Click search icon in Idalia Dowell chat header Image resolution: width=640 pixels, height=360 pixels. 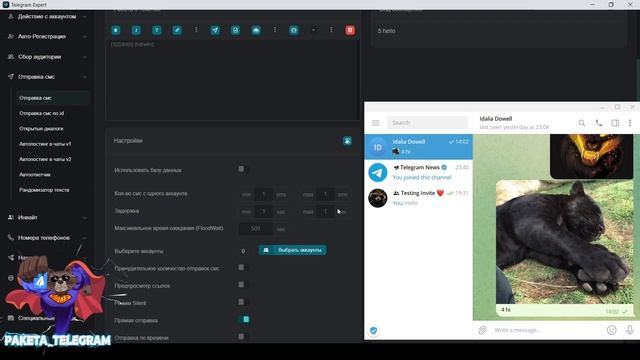tap(582, 123)
